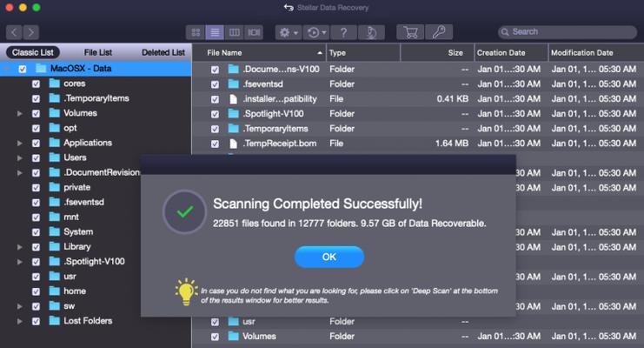Toggle the Users folder checkbox
Image resolution: width=644 pixels, height=348 pixels.
coord(37,158)
